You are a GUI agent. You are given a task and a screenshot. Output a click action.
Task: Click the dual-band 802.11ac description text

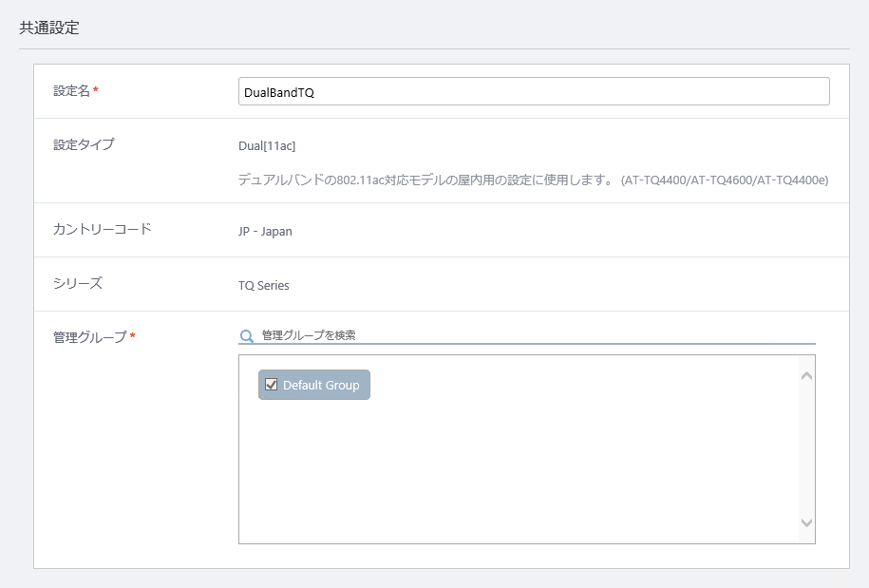[425, 180]
